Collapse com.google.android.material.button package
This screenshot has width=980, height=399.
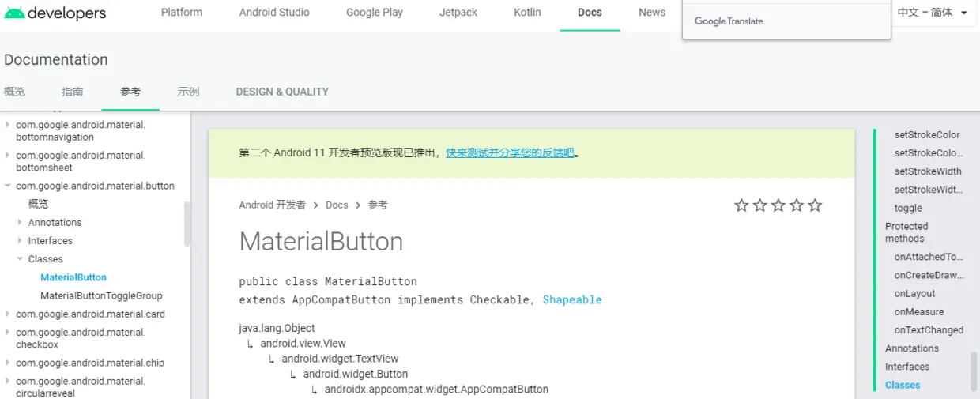pyautogui.click(x=8, y=186)
